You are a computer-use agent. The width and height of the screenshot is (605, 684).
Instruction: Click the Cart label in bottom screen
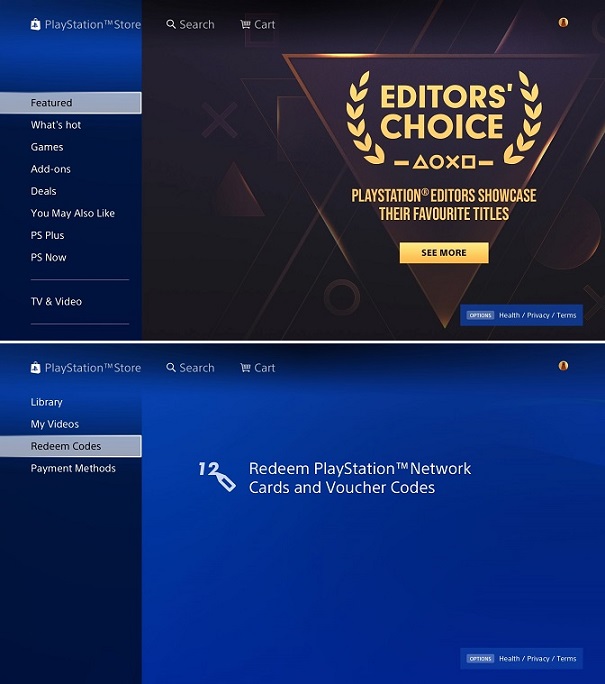(x=264, y=368)
